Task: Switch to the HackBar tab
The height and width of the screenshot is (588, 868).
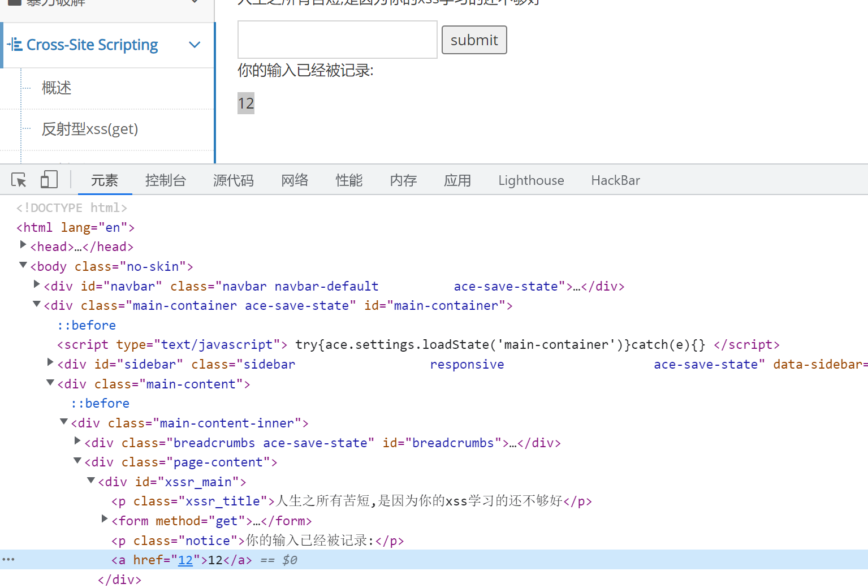Action: pyautogui.click(x=615, y=180)
